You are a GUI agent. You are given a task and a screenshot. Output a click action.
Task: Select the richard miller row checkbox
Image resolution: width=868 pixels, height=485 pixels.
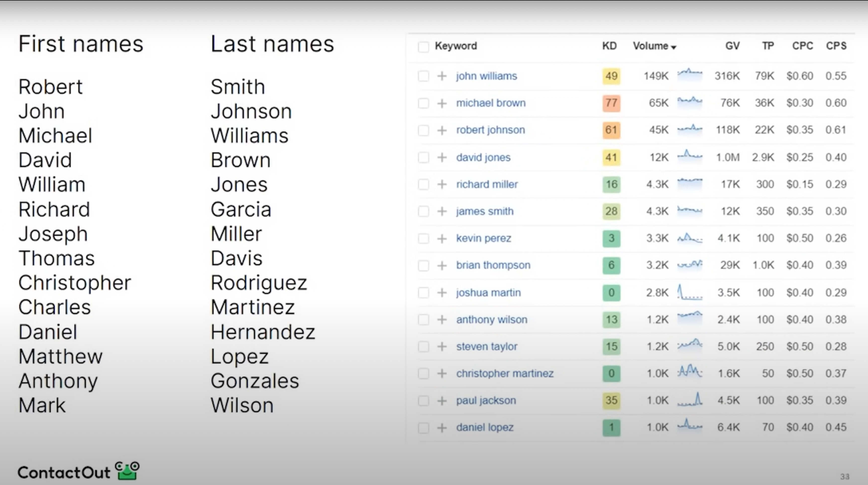coord(423,184)
